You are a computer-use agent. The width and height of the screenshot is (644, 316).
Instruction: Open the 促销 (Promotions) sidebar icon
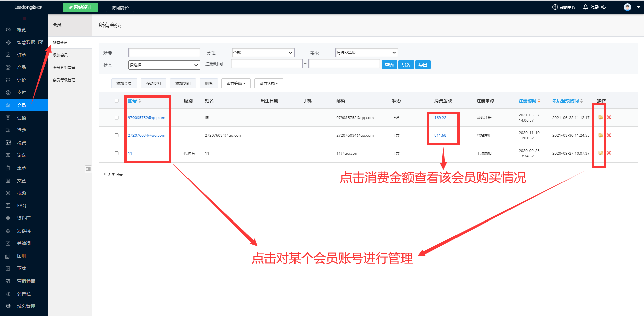21,117
